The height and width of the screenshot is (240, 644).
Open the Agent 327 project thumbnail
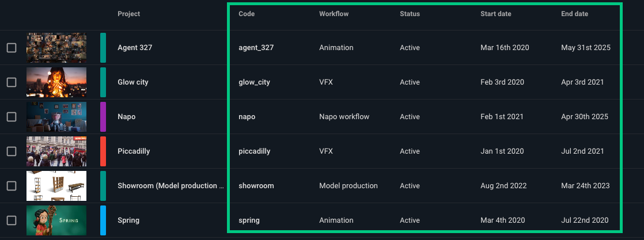tap(56, 48)
